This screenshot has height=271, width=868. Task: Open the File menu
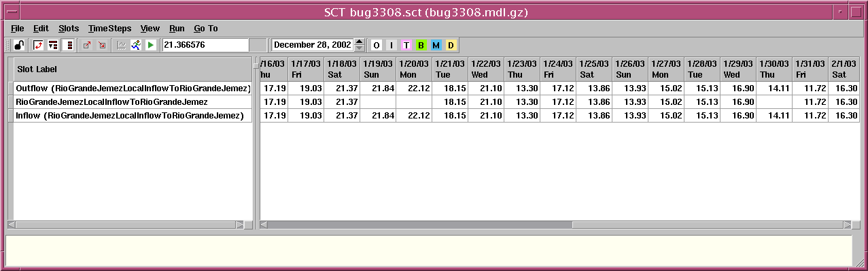pyautogui.click(x=18, y=29)
